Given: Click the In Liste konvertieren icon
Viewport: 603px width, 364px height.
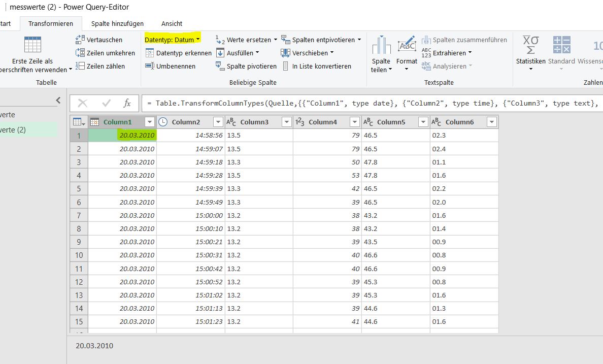Looking at the screenshot, I should click(x=285, y=66).
